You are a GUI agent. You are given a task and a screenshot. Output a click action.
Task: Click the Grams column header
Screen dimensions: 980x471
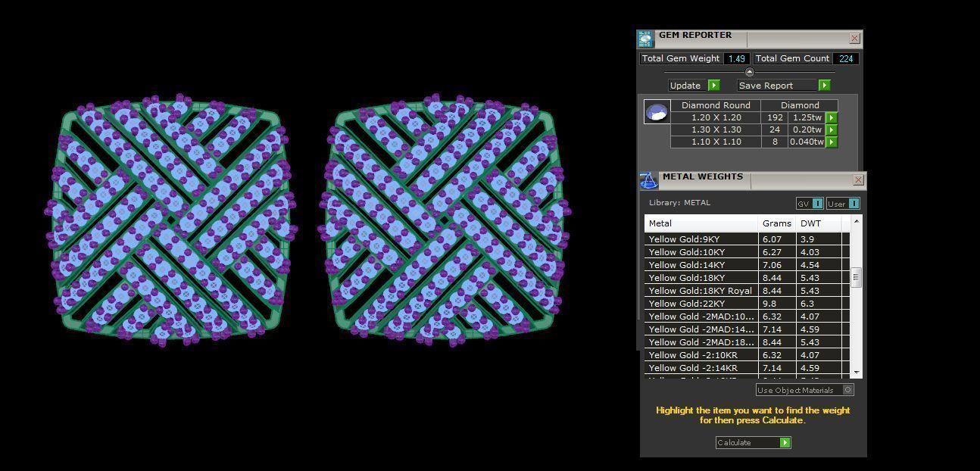(x=777, y=223)
